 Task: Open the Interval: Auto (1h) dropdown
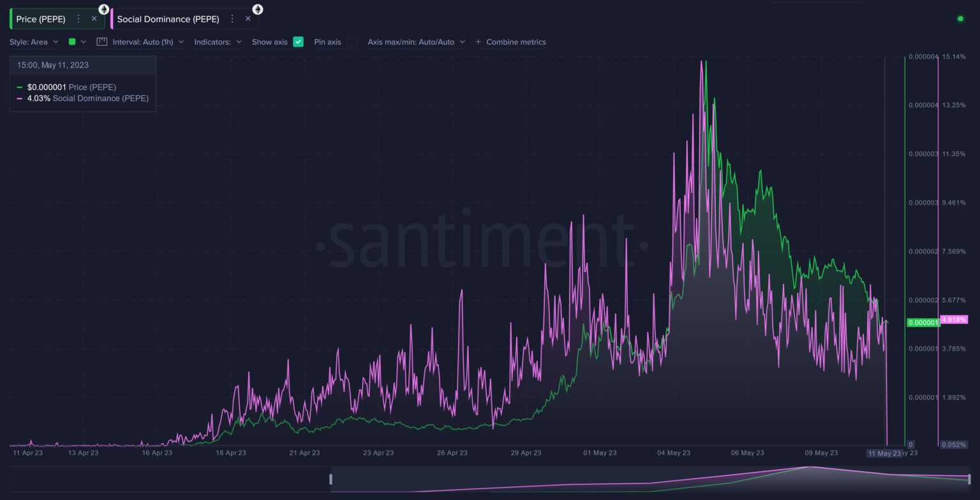pos(148,42)
